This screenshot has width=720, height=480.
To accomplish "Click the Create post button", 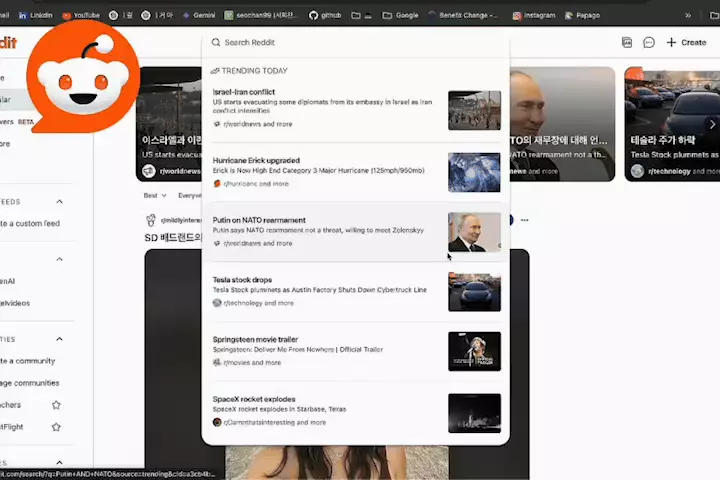I will coord(686,42).
